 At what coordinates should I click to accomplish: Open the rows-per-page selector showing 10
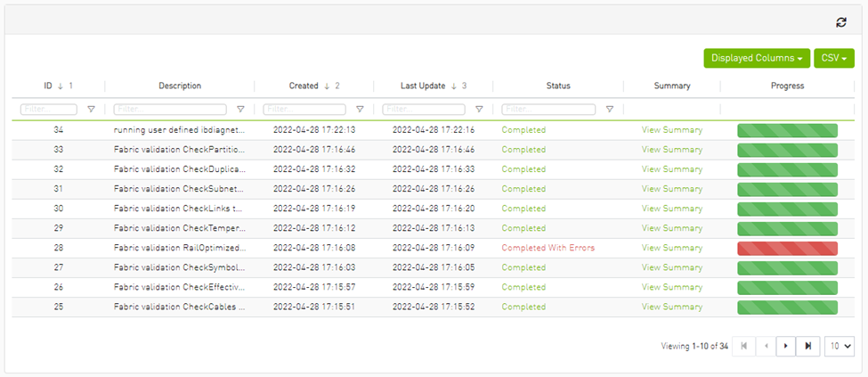(x=840, y=346)
